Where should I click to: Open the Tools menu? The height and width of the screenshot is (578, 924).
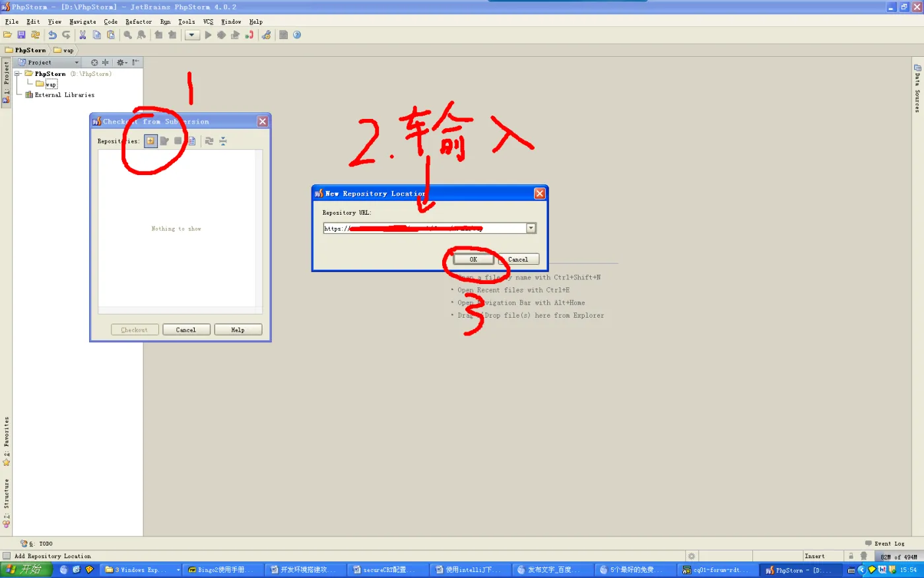(187, 22)
